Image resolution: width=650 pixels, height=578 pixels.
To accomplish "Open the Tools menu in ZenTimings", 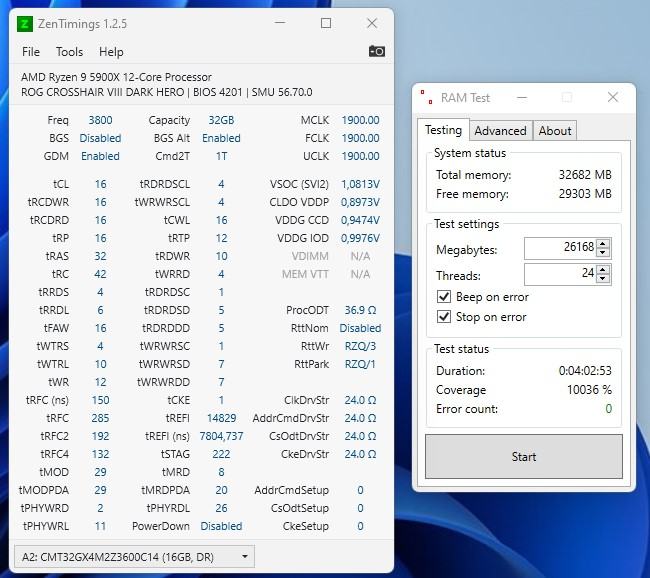I will tap(69, 52).
